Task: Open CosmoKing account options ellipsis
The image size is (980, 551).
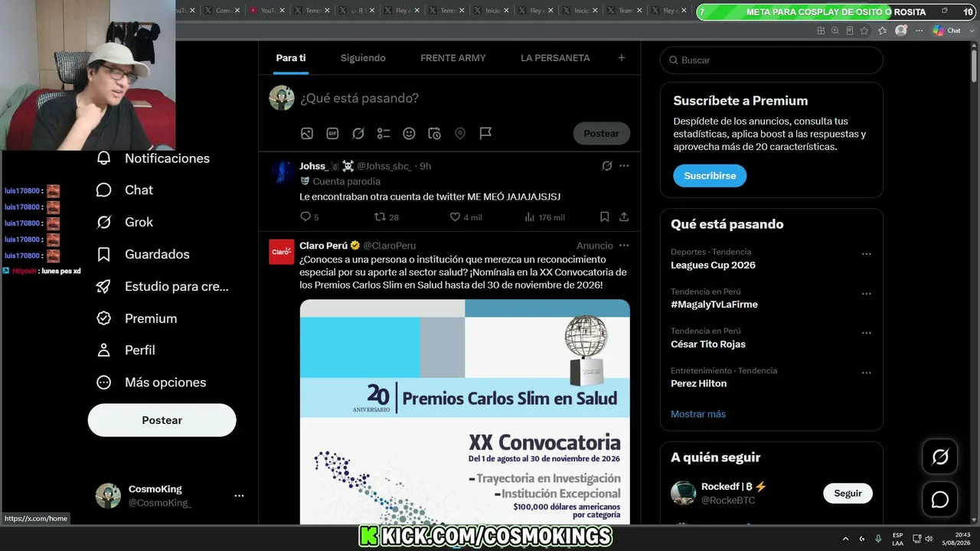Action: [x=239, y=496]
